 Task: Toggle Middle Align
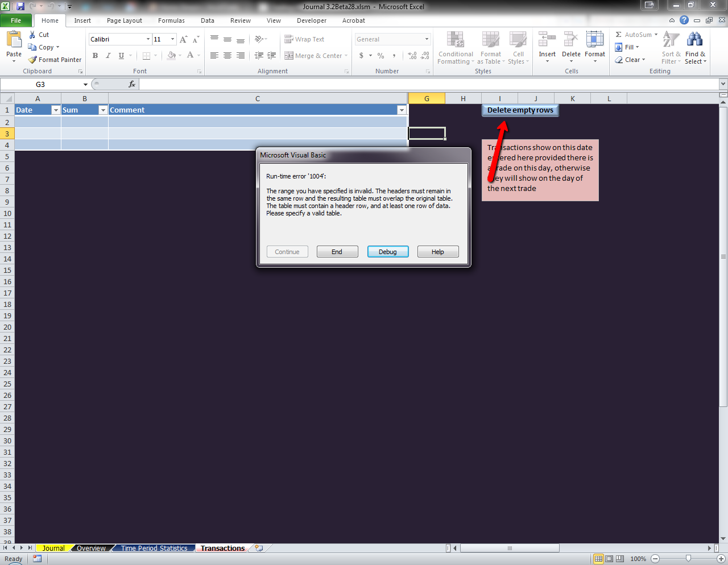point(227,39)
